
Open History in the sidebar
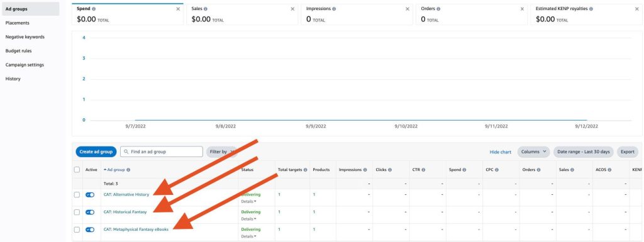click(13, 79)
